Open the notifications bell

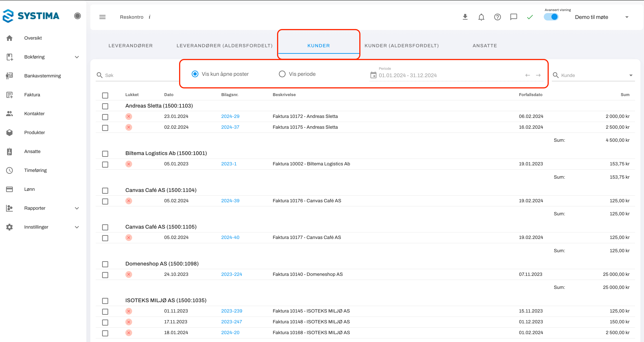[x=481, y=17]
